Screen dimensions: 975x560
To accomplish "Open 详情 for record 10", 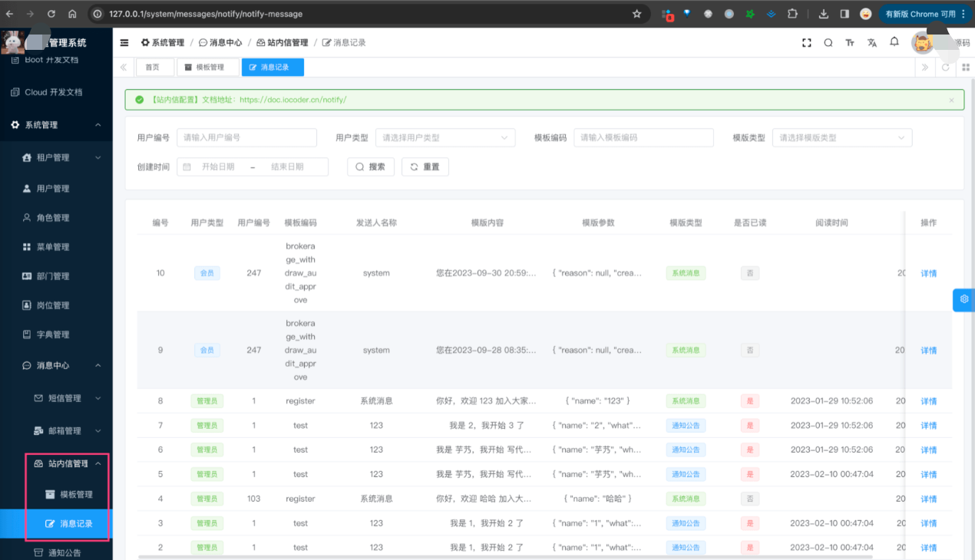I will [x=929, y=274].
